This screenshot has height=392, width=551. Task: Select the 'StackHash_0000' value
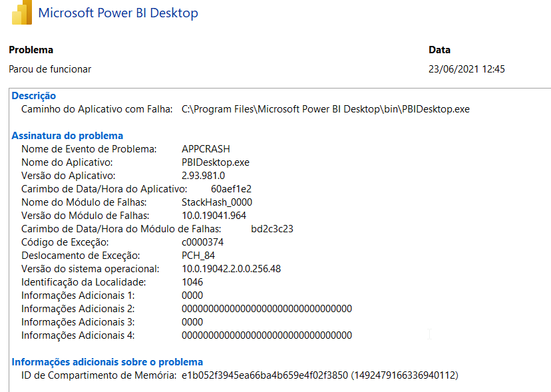tap(217, 202)
